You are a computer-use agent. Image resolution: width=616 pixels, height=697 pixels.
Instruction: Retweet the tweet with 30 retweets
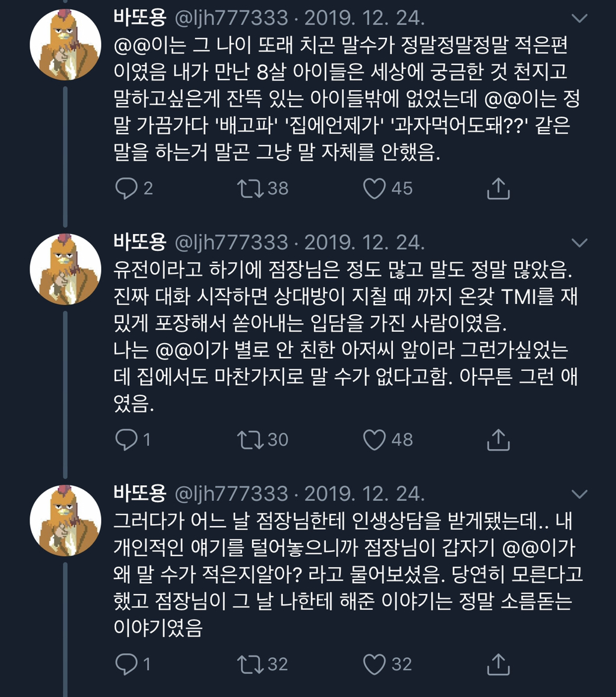point(250,440)
